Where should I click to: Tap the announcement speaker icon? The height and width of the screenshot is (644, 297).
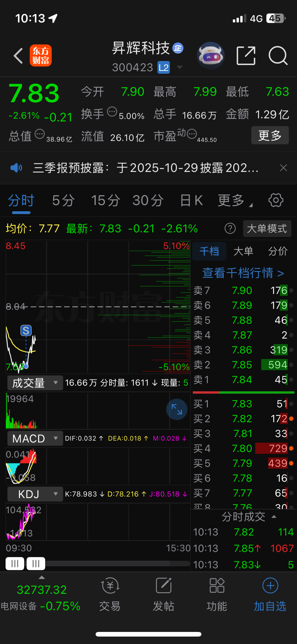(x=16, y=168)
